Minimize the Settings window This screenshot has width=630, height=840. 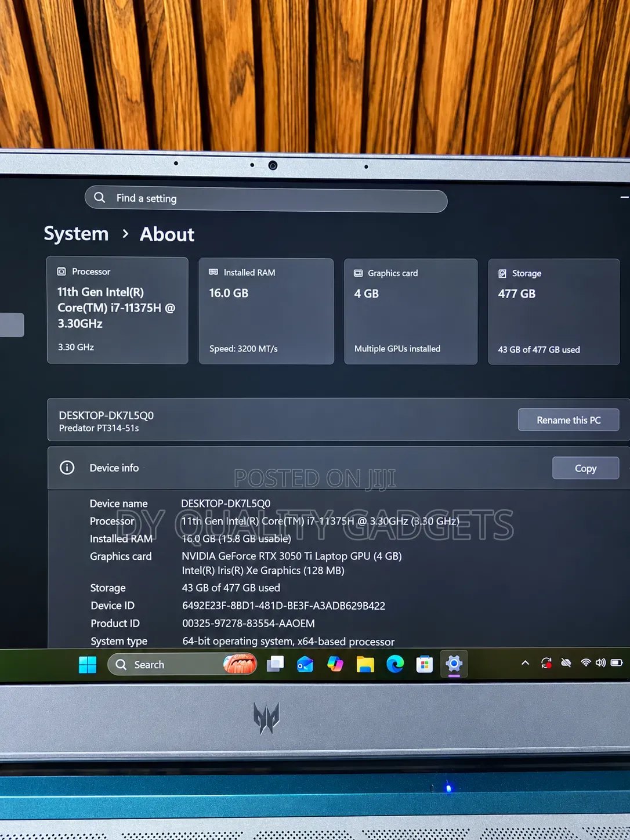click(x=624, y=197)
